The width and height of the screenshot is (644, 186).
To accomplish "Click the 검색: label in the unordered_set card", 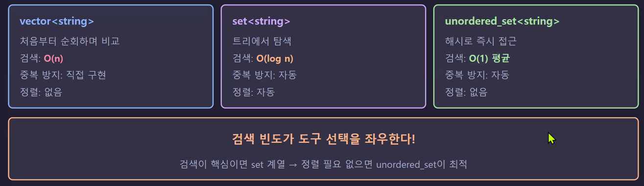I will pos(455,58).
